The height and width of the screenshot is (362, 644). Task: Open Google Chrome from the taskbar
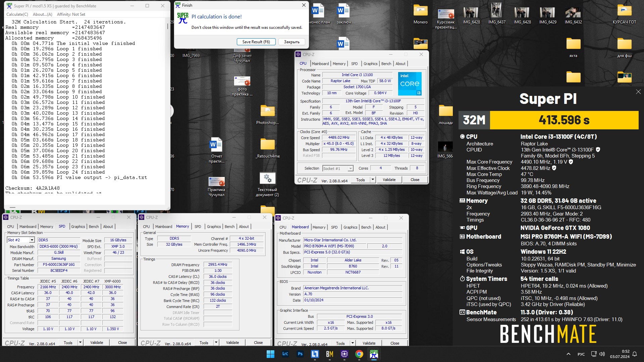pyautogui.click(x=359, y=354)
